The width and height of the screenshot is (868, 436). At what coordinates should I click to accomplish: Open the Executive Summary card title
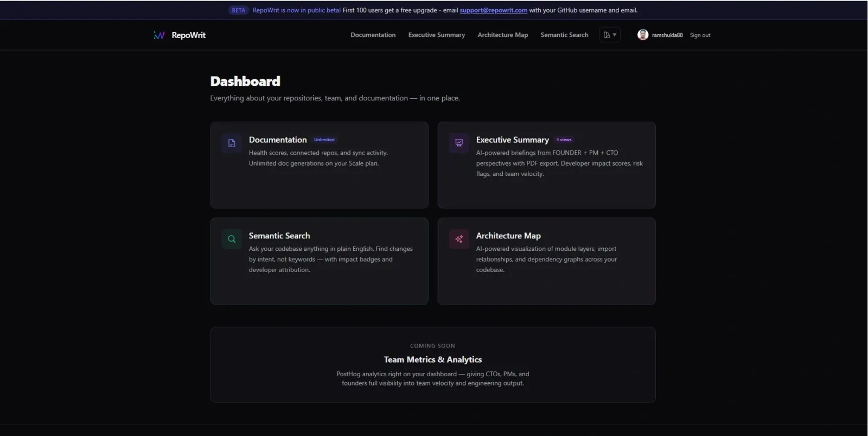click(512, 140)
